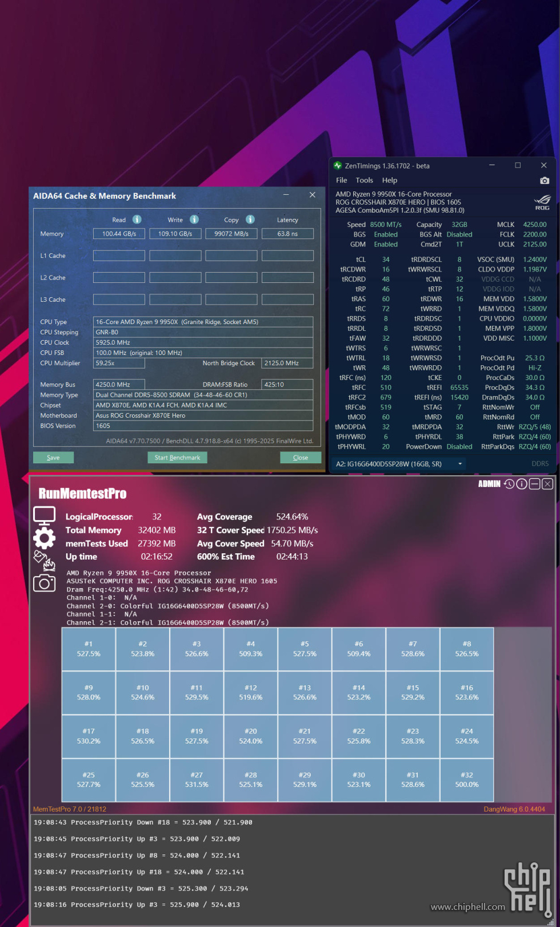
Task: Select memtest tile #12 at 519.6%
Action: point(251,693)
